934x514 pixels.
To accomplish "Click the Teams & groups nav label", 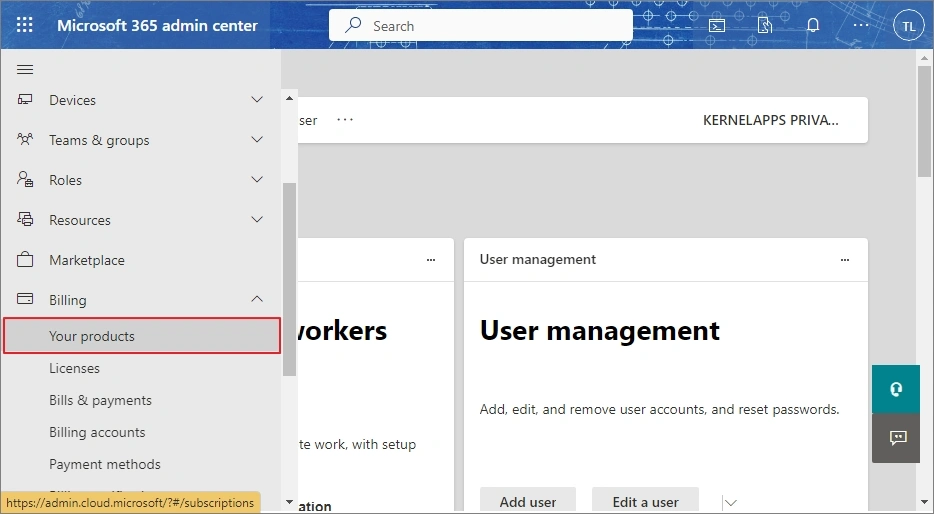I will click(x=99, y=141).
